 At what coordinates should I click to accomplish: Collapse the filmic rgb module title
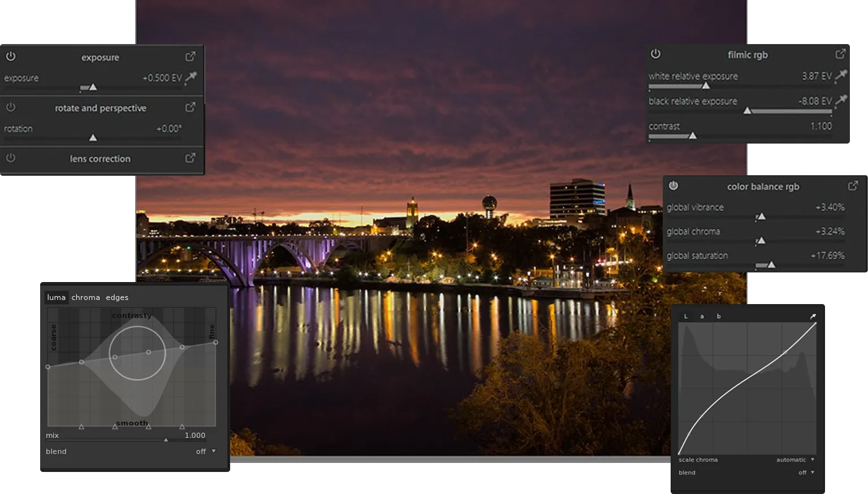point(748,54)
